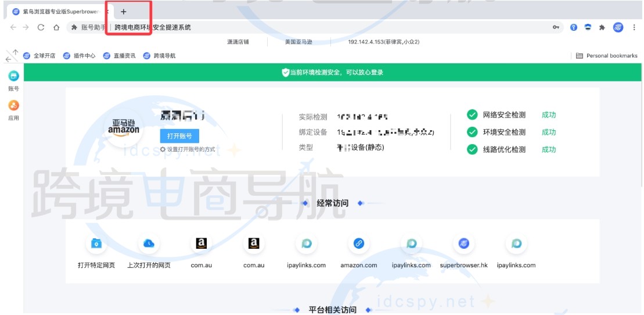The width and height of the screenshot is (644, 315).
Task: Open the amazon.com link shortcut
Action: 358,244
